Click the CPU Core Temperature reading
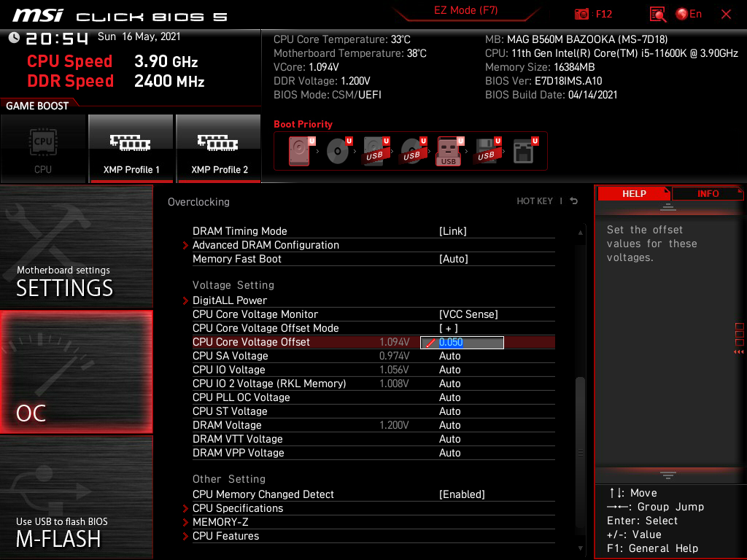This screenshot has width=747, height=560. click(x=341, y=39)
